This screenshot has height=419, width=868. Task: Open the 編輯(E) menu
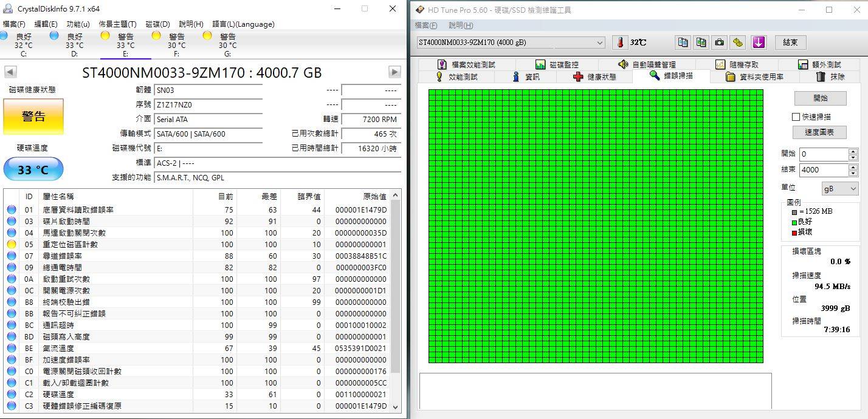(46, 24)
